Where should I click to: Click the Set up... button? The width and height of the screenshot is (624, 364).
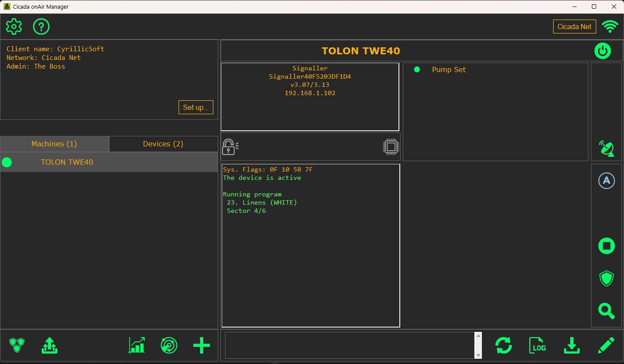coord(196,107)
